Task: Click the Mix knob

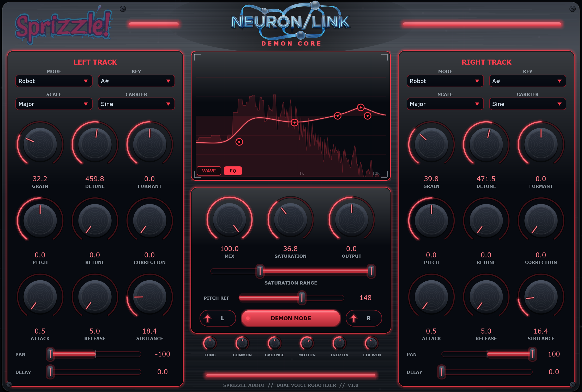Action: click(x=230, y=220)
